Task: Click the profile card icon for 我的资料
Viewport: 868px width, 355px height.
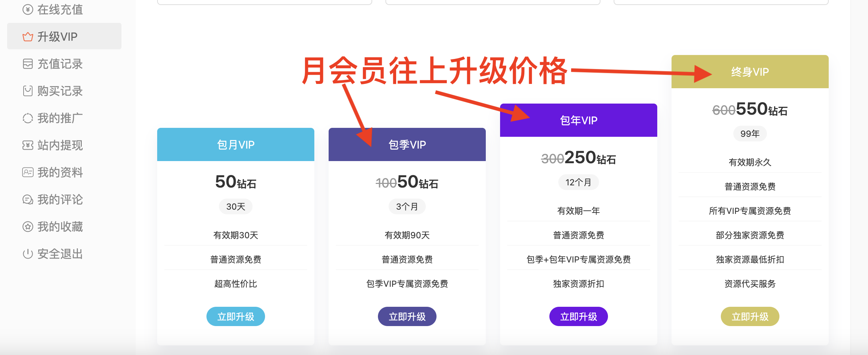Action: (28, 172)
